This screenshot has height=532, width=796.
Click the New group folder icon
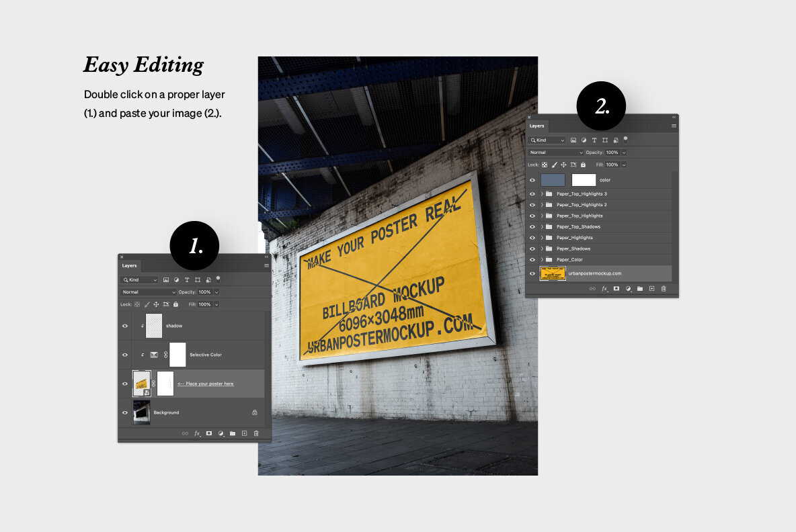click(x=234, y=433)
